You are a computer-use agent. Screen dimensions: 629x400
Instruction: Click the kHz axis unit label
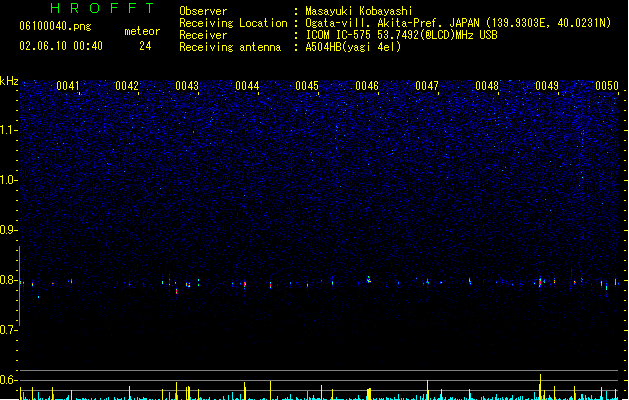point(9,81)
